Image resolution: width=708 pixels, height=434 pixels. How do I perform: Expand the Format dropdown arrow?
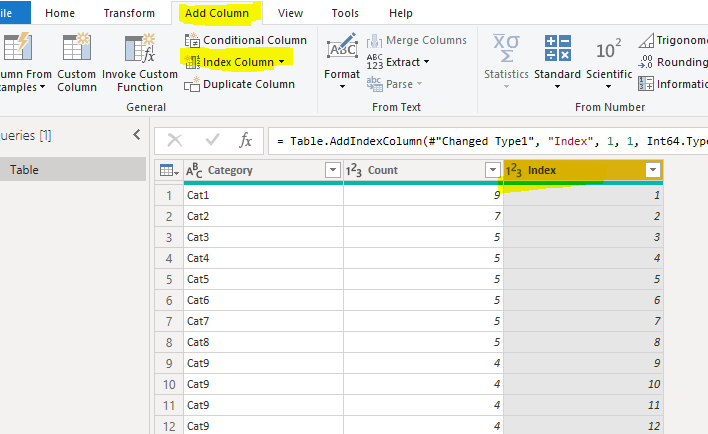tap(342, 87)
